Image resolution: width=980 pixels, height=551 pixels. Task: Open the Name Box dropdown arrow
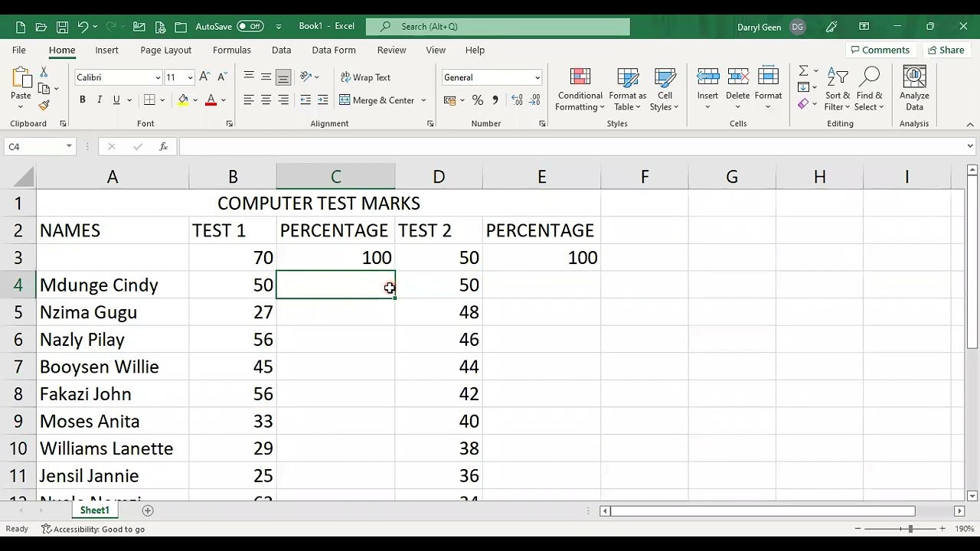click(69, 146)
